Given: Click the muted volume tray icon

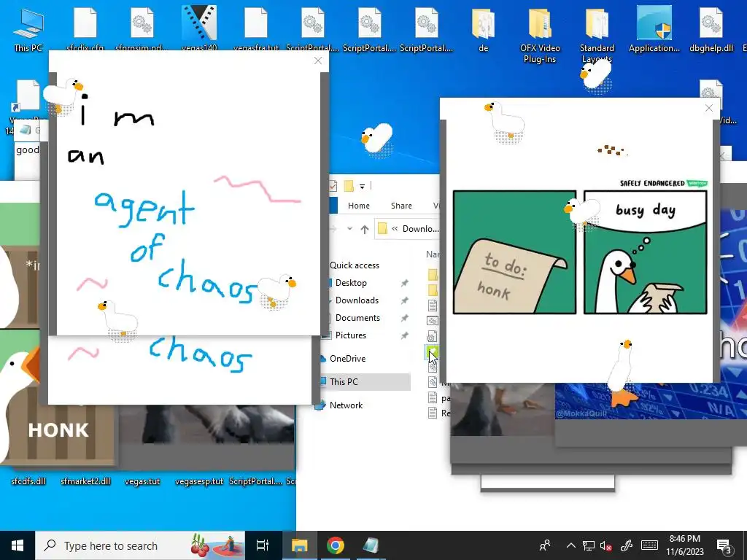Looking at the screenshot, I should (605, 545).
